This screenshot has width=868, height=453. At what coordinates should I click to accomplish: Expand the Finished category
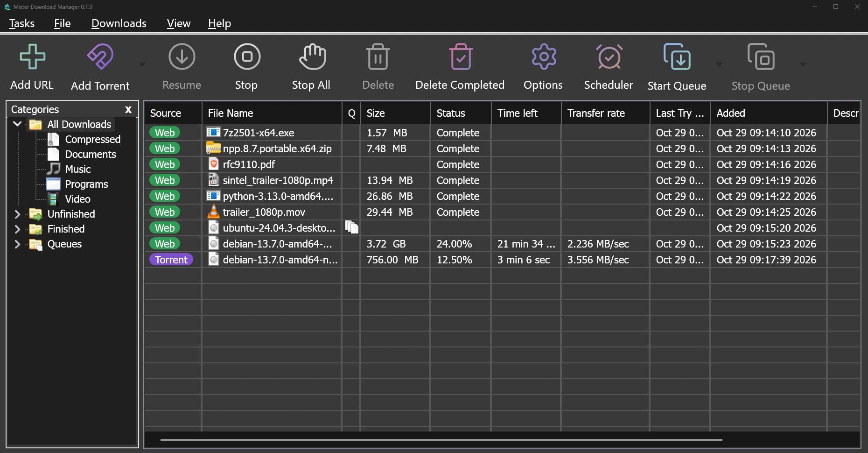tap(17, 229)
